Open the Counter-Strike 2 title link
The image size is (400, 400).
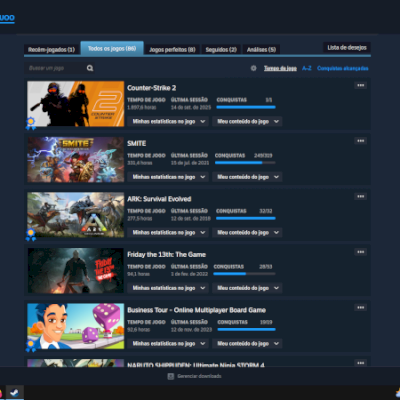[152, 88]
